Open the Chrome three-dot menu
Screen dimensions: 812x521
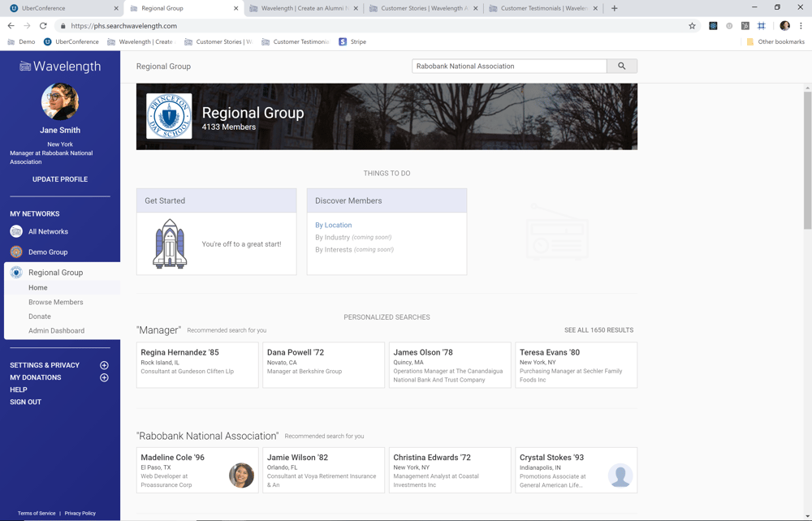[801, 26]
